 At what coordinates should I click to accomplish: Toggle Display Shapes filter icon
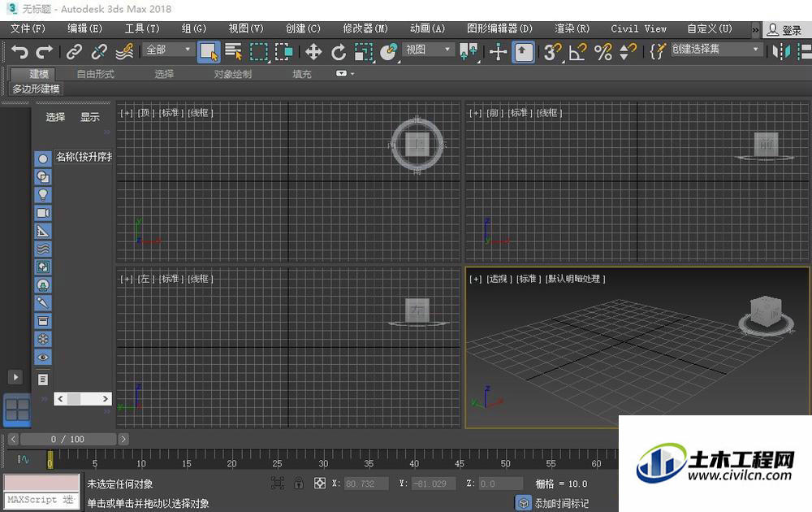click(43, 176)
